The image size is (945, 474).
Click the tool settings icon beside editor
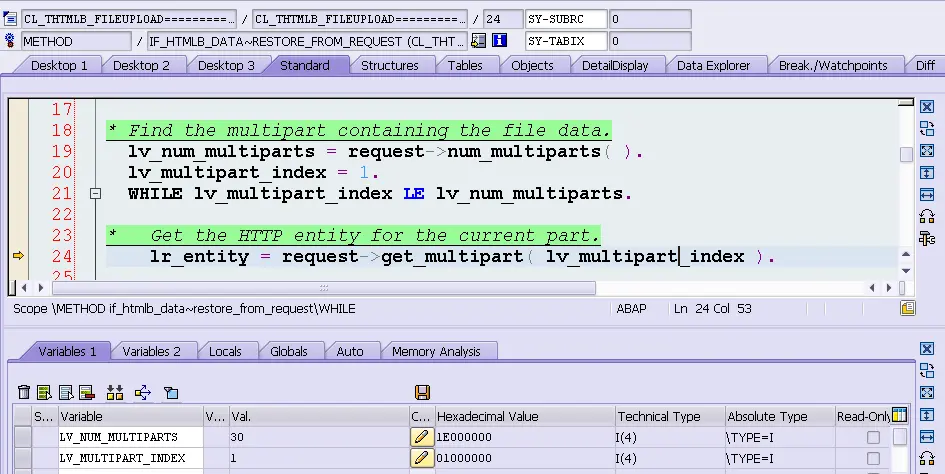pyautogui.click(x=927, y=238)
